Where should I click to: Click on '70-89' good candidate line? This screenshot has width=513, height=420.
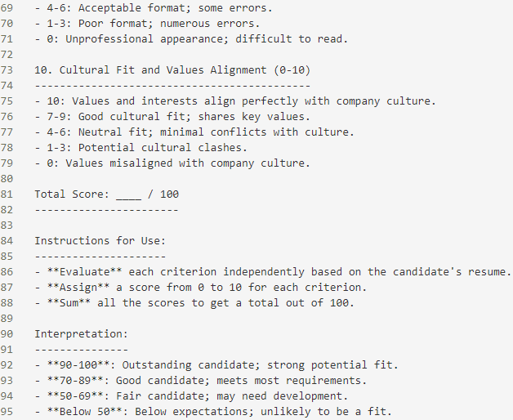[201, 381]
